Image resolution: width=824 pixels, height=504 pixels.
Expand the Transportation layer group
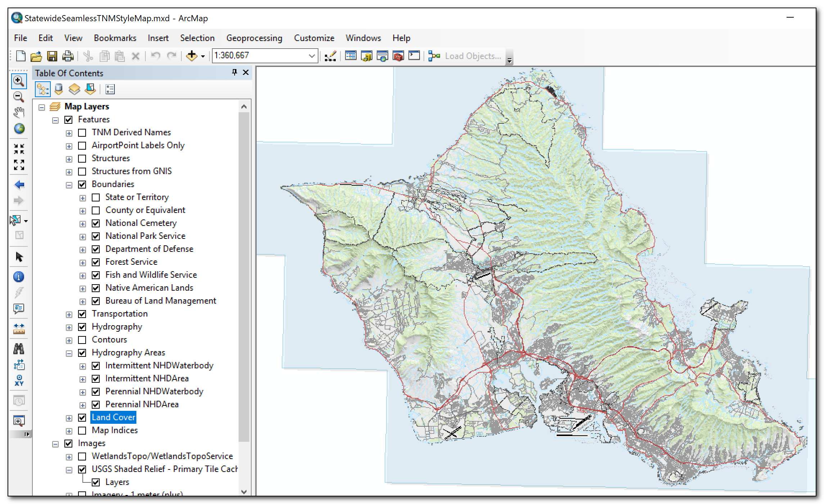(x=69, y=314)
